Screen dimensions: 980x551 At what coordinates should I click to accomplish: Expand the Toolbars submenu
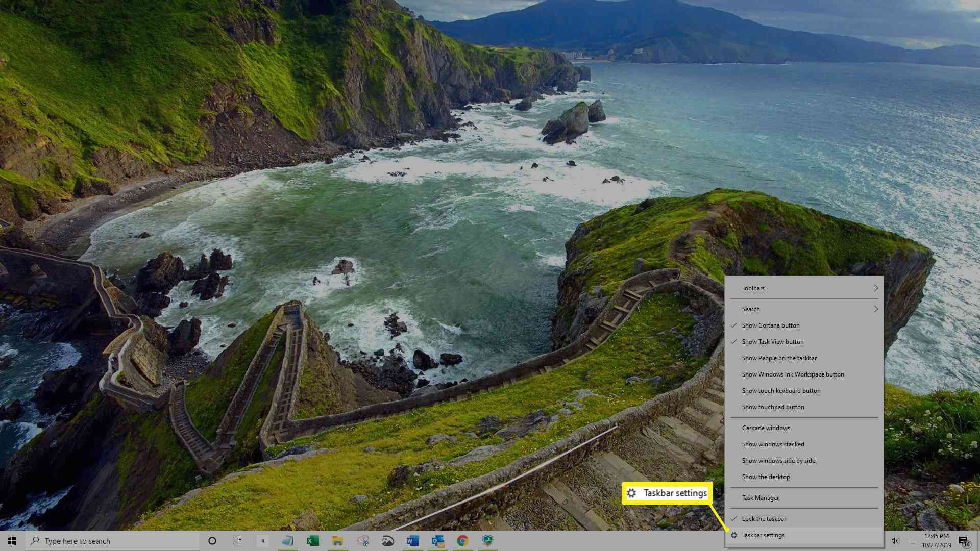point(804,288)
